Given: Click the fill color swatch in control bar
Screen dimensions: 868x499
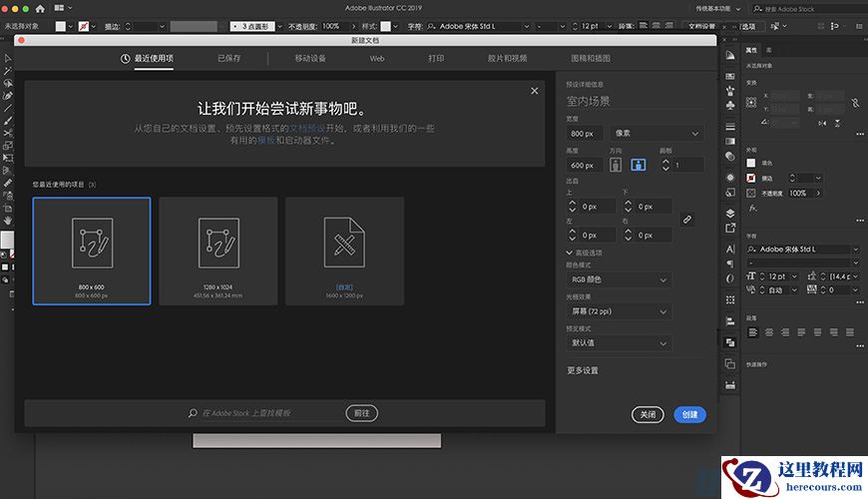Looking at the screenshot, I should [x=60, y=26].
